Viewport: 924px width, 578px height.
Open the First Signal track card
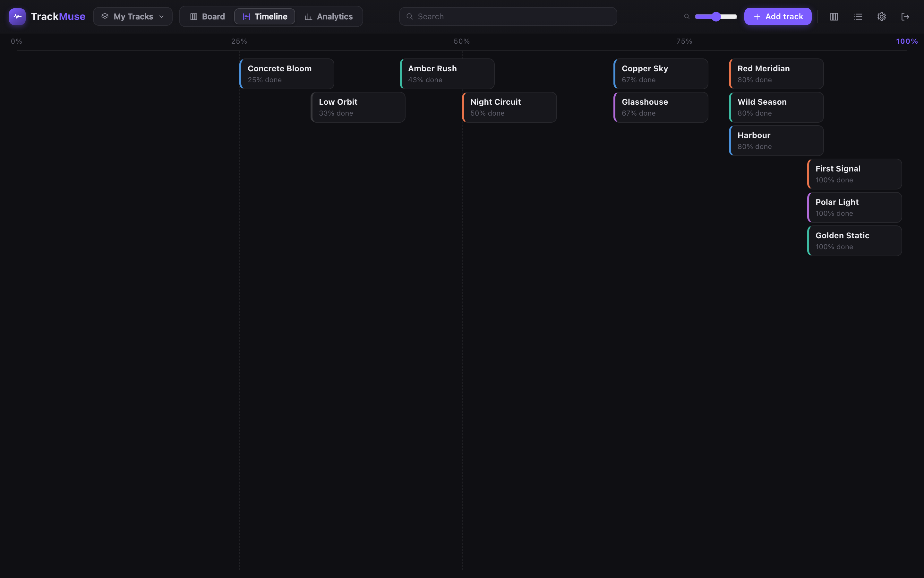(x=854, y=174)
